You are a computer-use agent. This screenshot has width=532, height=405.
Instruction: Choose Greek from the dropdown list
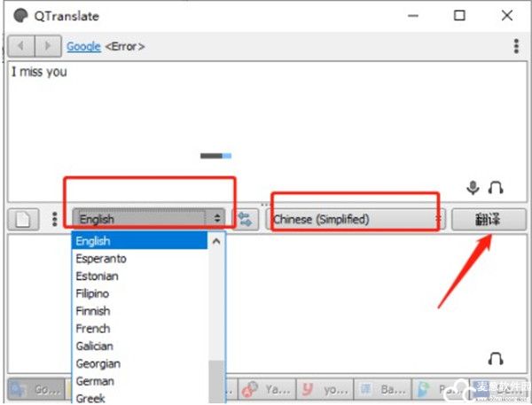pos(139,398)
